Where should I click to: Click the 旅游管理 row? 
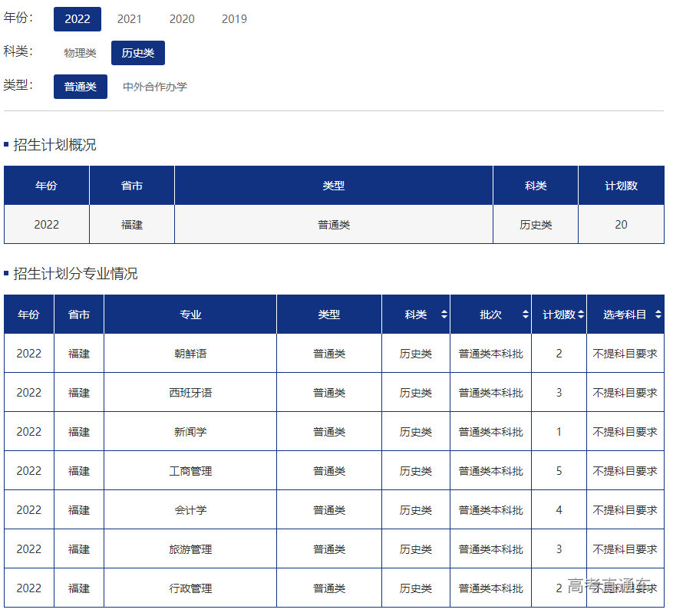pyautogui.click(x=189, y=548)
